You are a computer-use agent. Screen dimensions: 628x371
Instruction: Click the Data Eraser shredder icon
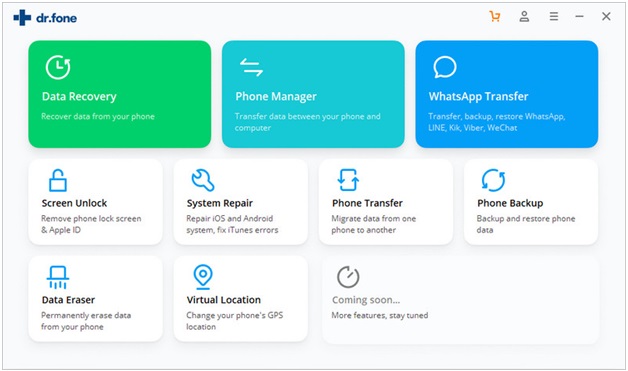[58, 277]
